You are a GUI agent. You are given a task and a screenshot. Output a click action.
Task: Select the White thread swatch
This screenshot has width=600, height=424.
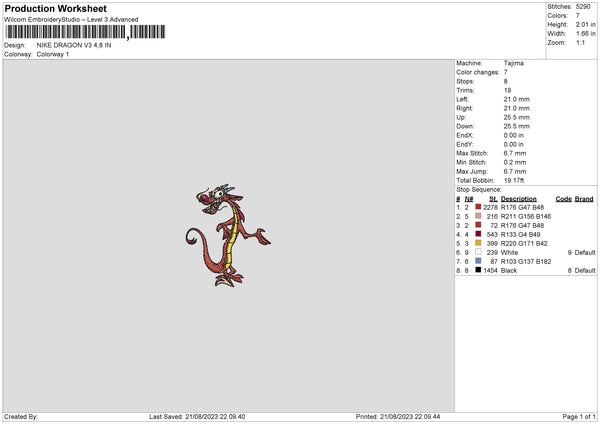tap(478, 252)
